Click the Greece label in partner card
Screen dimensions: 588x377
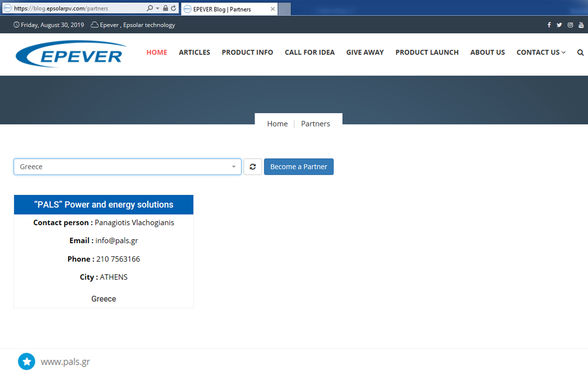(x=104, y=299)
